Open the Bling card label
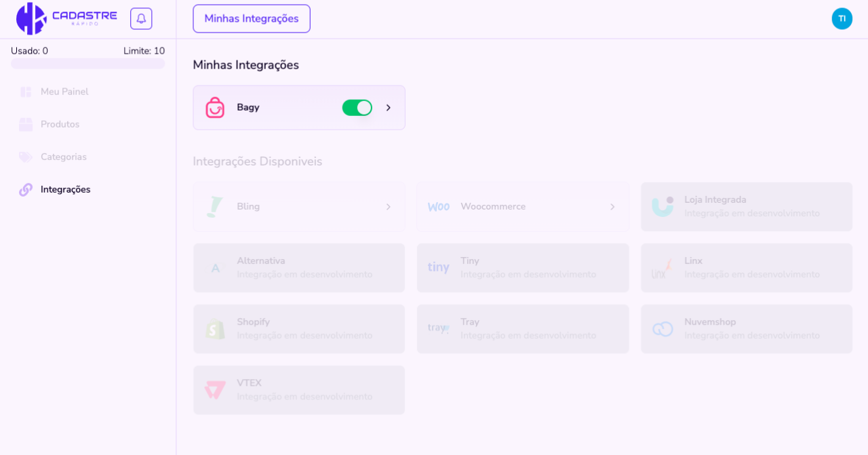The height and width of the screenshot is (455, 868). 248,207
